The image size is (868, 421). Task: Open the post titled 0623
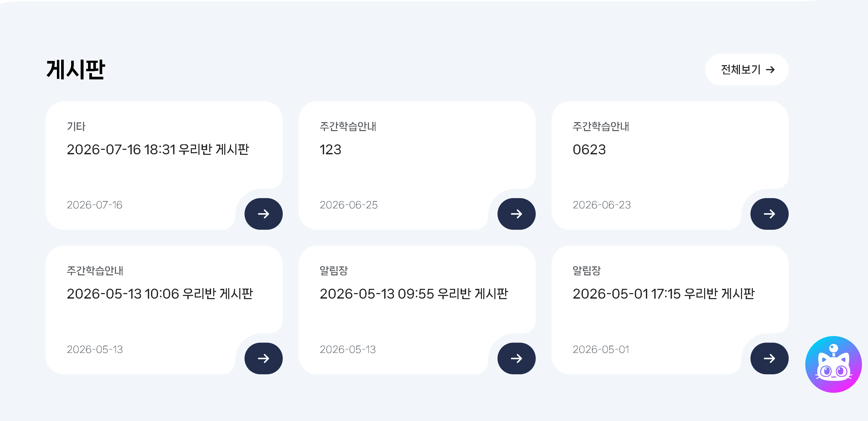pyautogui.click(x=589, y=150)
